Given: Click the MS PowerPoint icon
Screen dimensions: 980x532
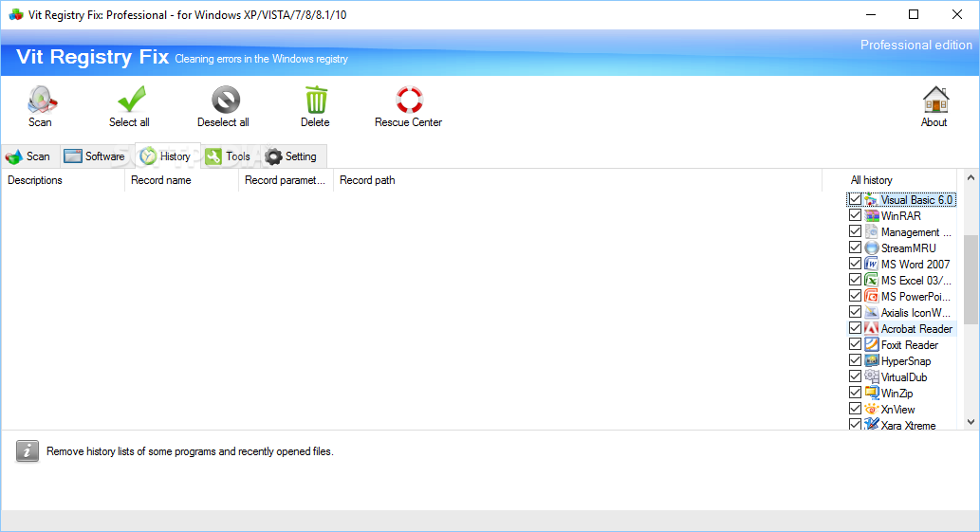Looking at the screenshot, I should click(871, 297).
